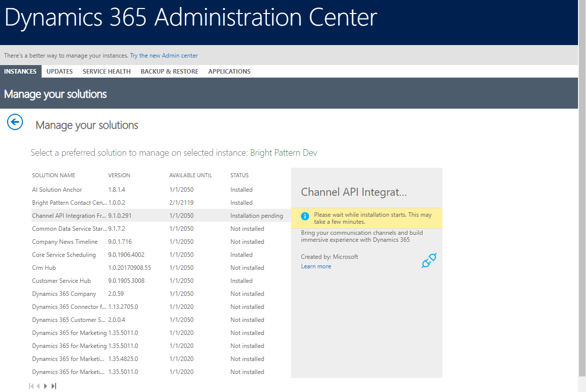Select the Dynamics 365 Connector f... solution

click(161, 307)
